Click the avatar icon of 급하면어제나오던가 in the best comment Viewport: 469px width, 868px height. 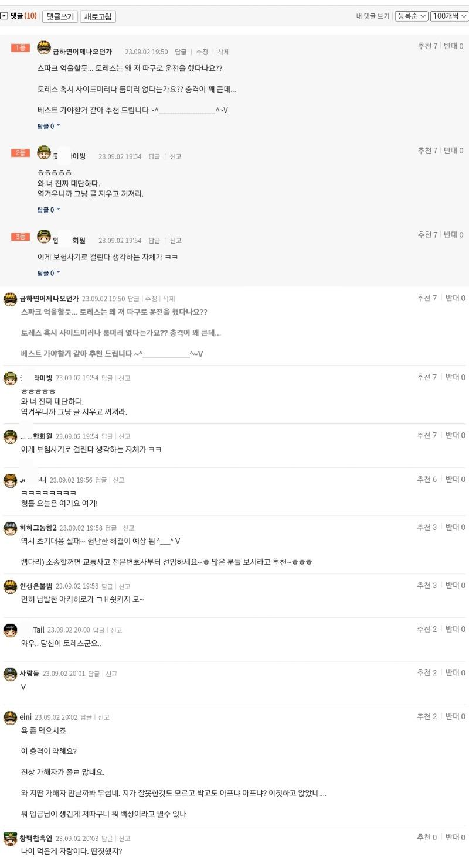[x=44, y=48]
